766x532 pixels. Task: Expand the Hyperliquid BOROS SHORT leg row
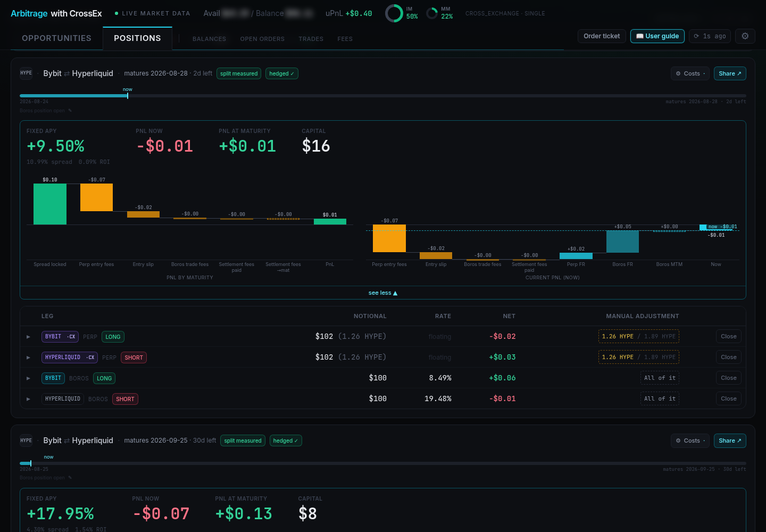pyautogui.click(x=28, y=399)
